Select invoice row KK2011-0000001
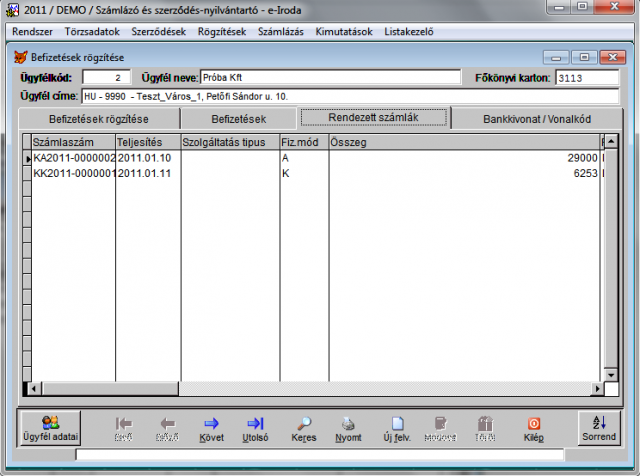The image size is (640, 476). 74,173
